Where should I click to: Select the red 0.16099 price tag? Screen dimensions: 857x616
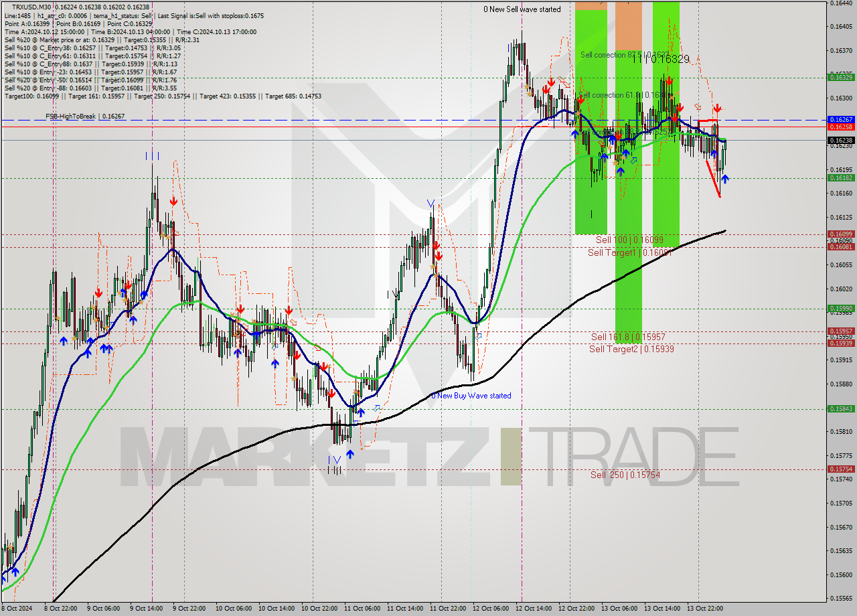(x=841, y=234)
